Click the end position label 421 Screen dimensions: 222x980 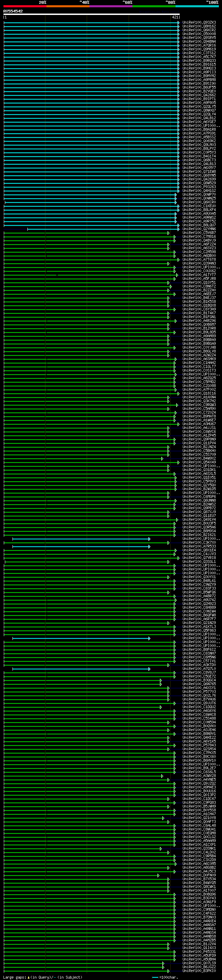pyautogui.click(x=175, y=17)
